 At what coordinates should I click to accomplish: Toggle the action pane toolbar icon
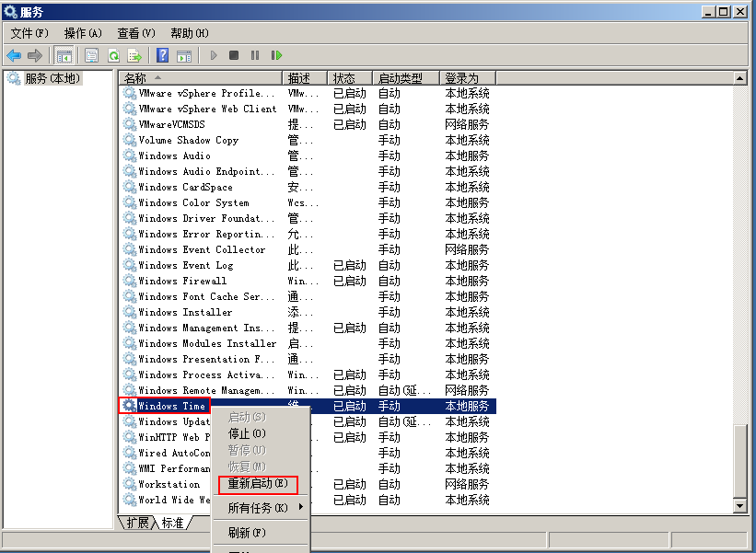[184, 56]
